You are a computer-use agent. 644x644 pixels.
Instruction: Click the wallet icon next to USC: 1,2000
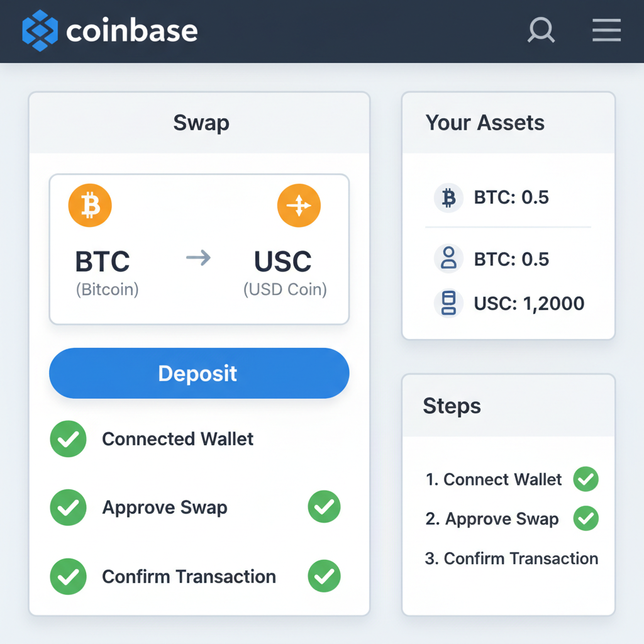point(448,303)
